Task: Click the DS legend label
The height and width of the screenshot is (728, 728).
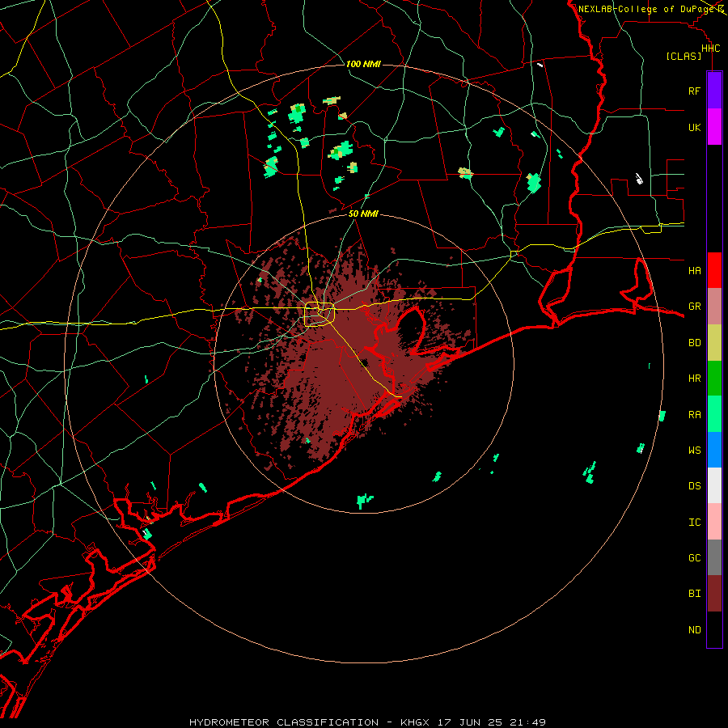Action: 694,485
